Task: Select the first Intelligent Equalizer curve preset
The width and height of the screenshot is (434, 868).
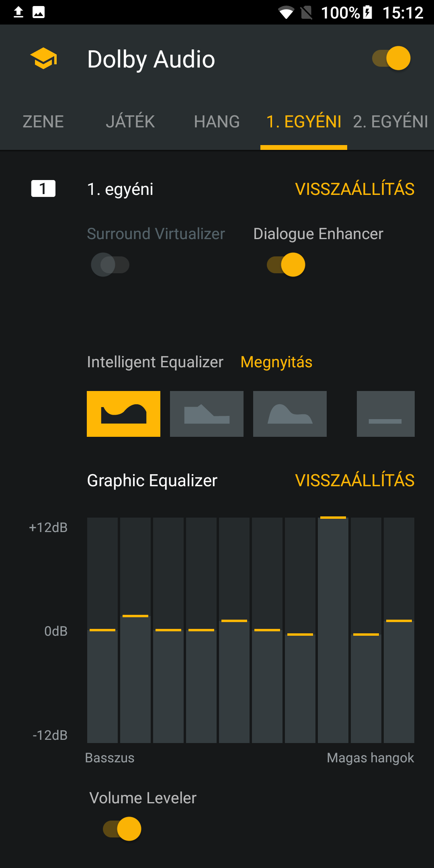Action: pos(123,414)
